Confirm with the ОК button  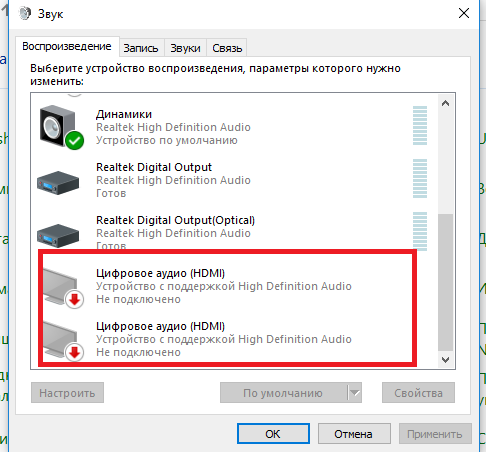click(273, 434)
